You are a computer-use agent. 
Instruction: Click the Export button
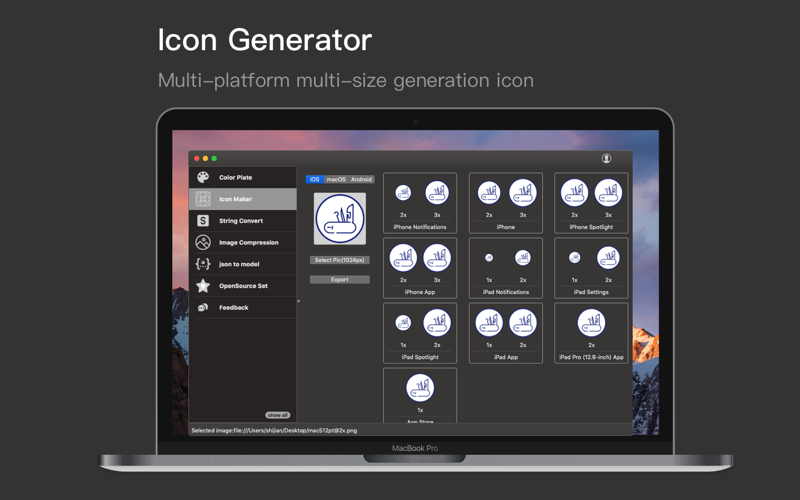click(340, 280)
